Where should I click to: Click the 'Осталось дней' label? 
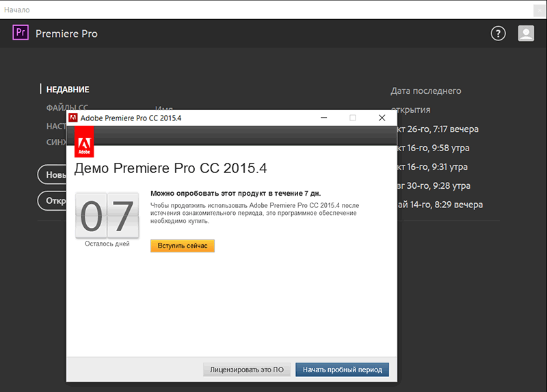pyautogui.click(x=107, y=244)
